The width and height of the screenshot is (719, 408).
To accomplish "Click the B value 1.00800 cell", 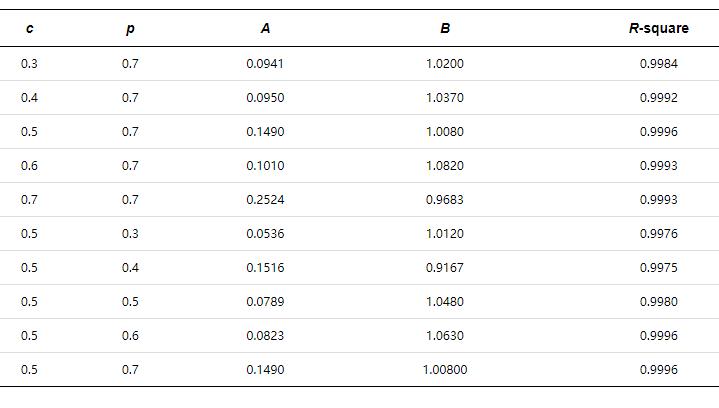I will pos(444,370).
